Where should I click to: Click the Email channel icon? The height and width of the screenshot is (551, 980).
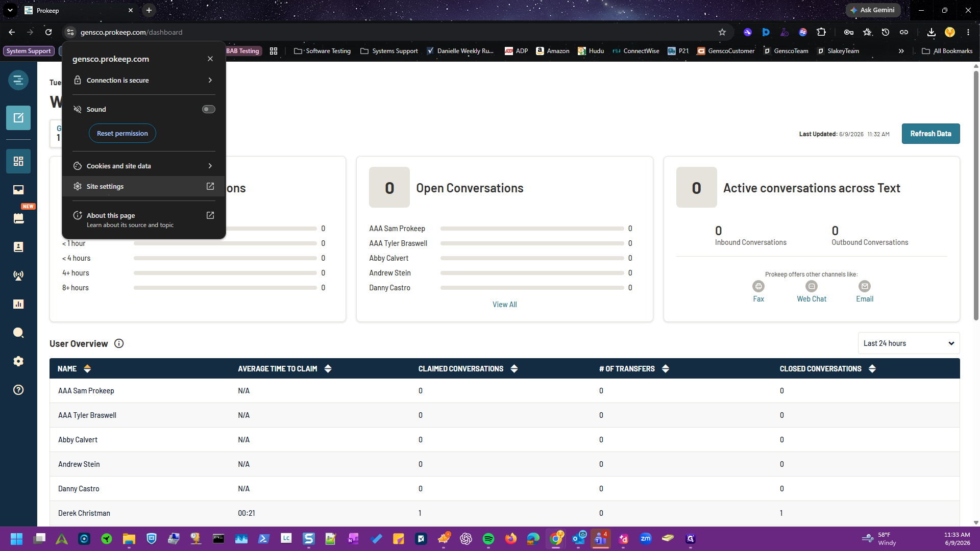tap(865, 286)
